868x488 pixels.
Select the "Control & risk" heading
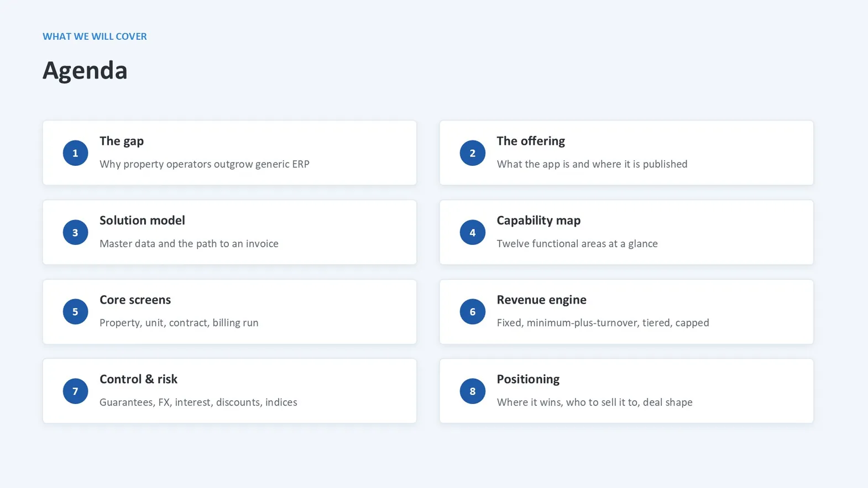click(138, 379)
